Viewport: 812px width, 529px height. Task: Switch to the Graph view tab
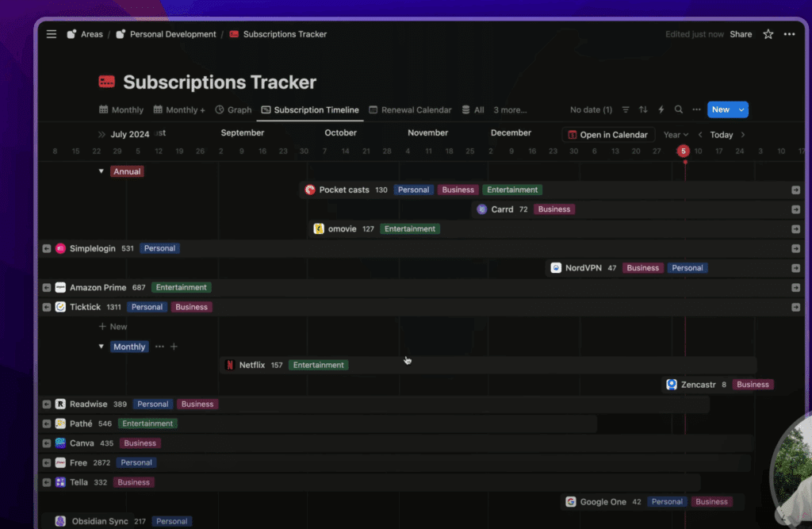tap(233, 110)
